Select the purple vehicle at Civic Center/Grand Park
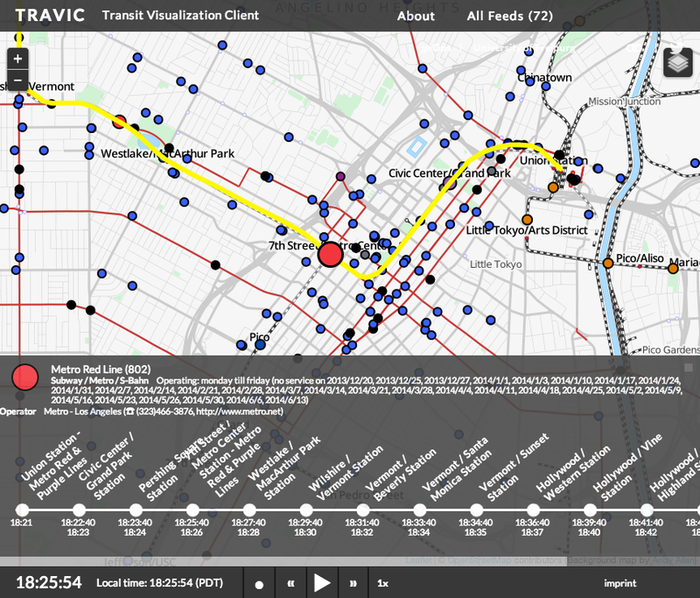This screenshot has height=598, width=700. [x=449, y=183]
